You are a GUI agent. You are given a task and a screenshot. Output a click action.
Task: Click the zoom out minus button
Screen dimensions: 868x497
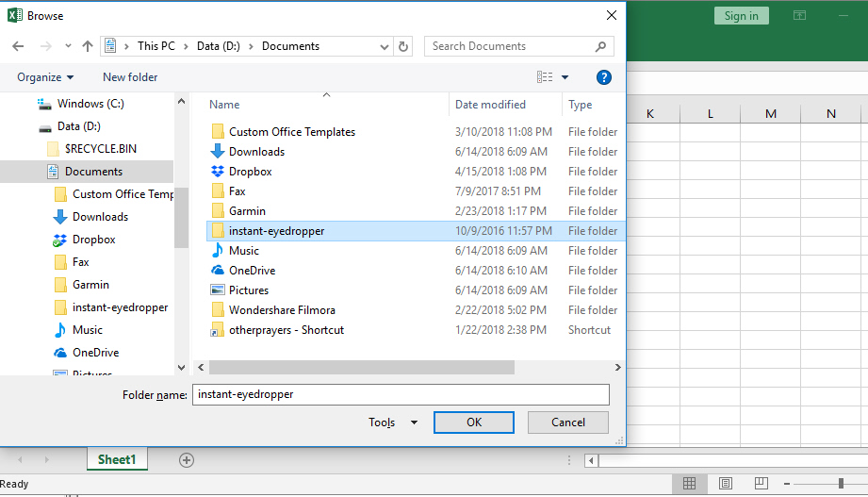(787, 484)
